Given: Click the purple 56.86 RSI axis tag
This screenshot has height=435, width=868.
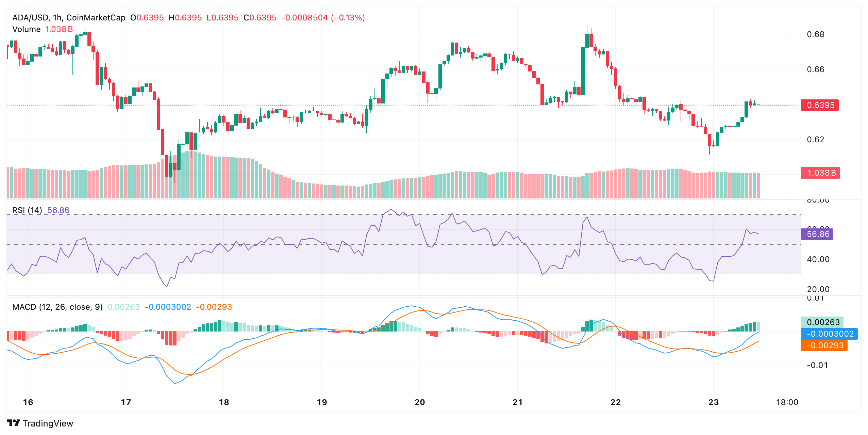Looking at the screenshot, I should 818,234.
